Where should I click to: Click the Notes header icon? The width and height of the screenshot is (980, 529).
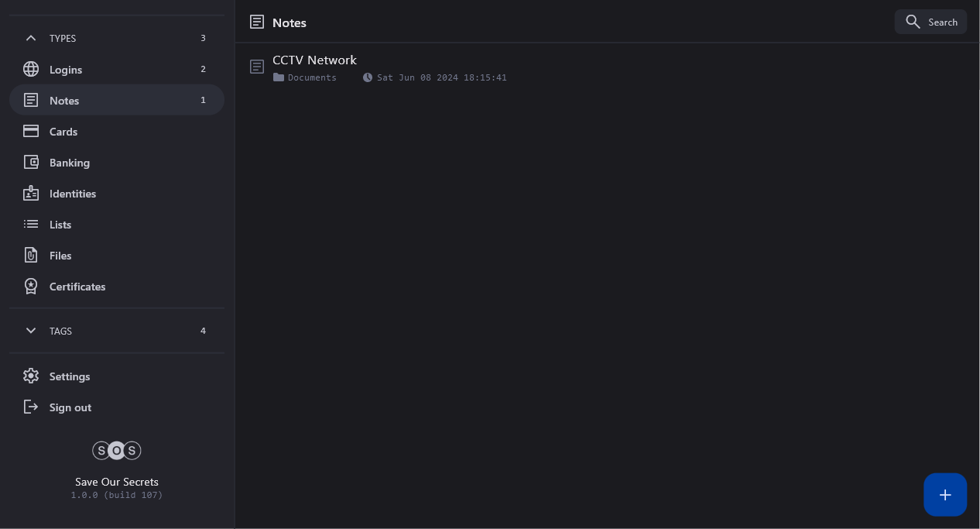[257, 22]
